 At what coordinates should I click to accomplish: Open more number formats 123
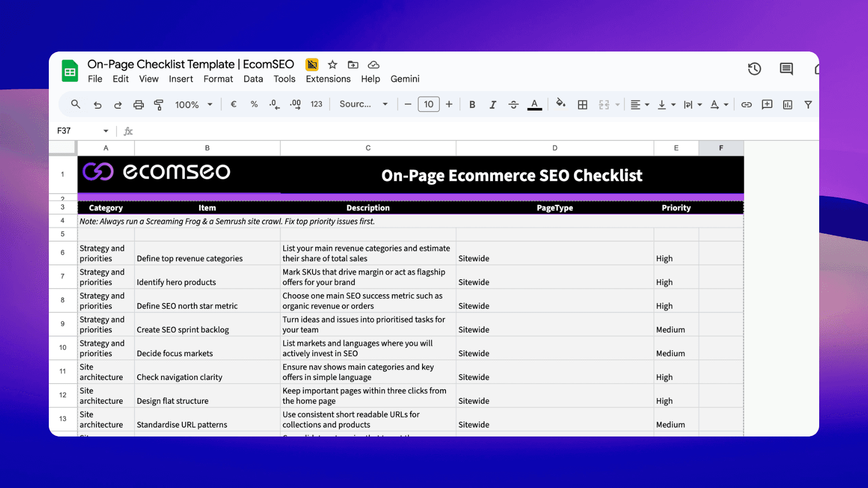tap(316, 104)
